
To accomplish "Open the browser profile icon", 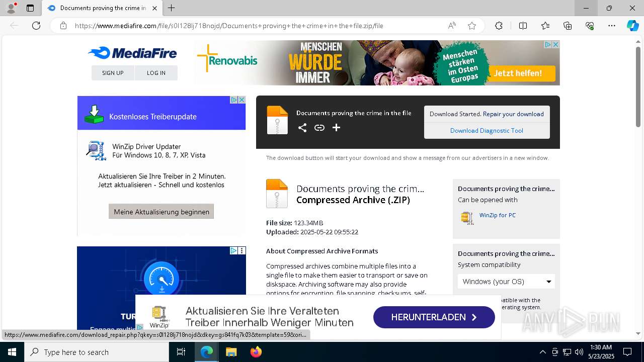I will pyautogui.click(x=11, y=8).
